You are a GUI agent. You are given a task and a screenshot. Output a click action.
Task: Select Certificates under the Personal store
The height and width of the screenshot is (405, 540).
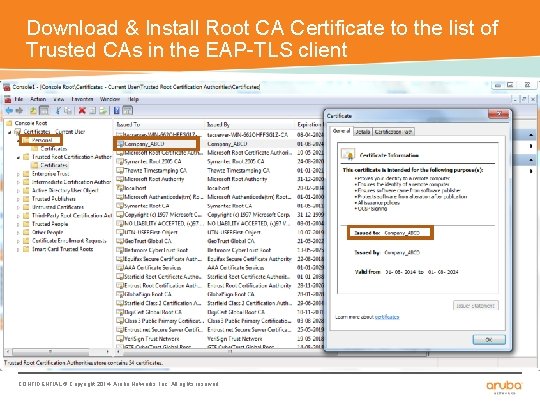tap(54, 149)
